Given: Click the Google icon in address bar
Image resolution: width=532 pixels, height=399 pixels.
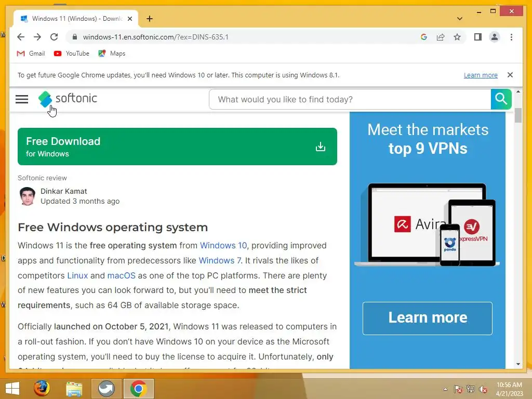Looking at the screenshot, I should (424, 37).
